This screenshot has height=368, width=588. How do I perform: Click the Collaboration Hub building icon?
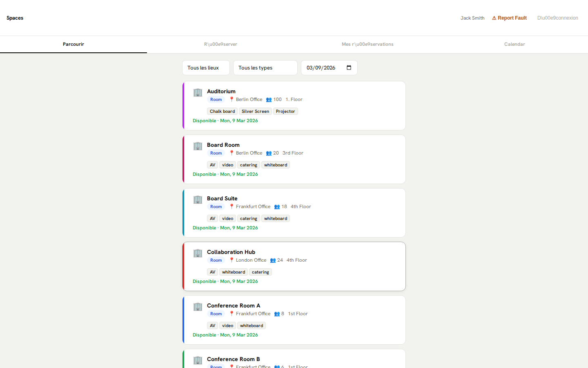(x=198, y=253)
